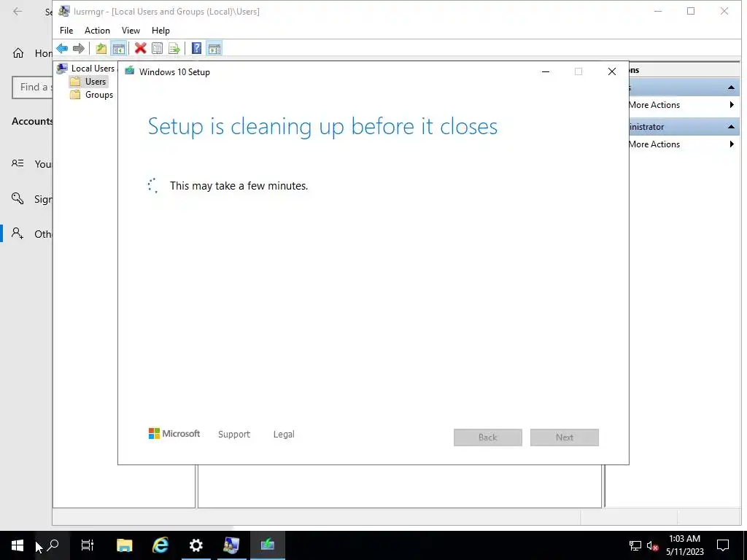Open Sign-in options key icon
The width and height of the screenshot is (747, 560).
coord(18,198)
